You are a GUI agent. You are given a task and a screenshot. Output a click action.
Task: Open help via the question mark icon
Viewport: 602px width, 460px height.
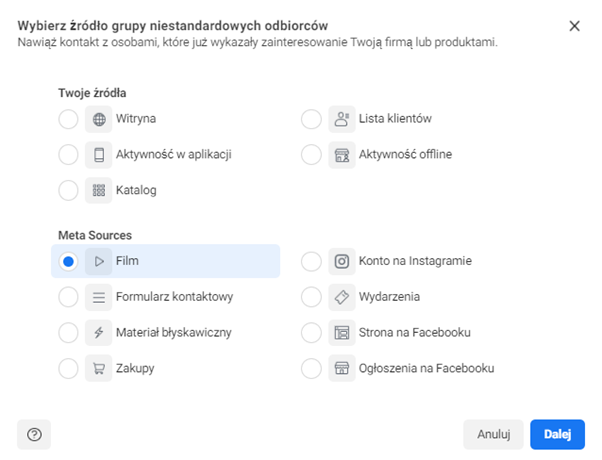(34, 434)
